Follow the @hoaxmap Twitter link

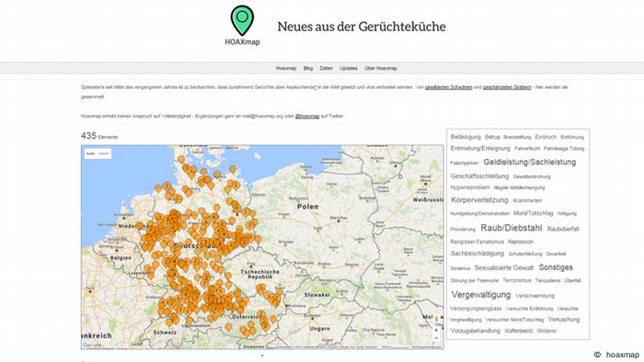pos(307,117)
